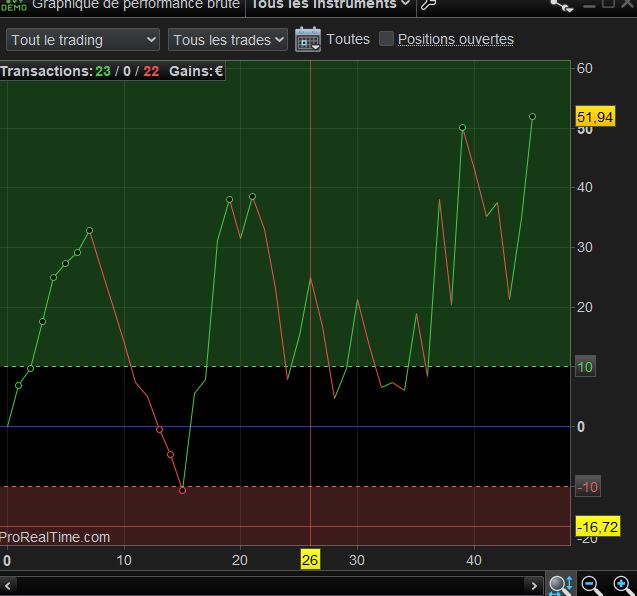Click the zoom out magnifier icon
637x596 pixels.
[592, 585]
